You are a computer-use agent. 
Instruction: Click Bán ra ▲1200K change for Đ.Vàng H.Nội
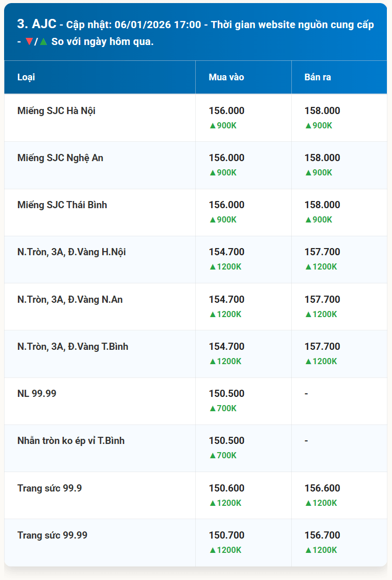321,266
